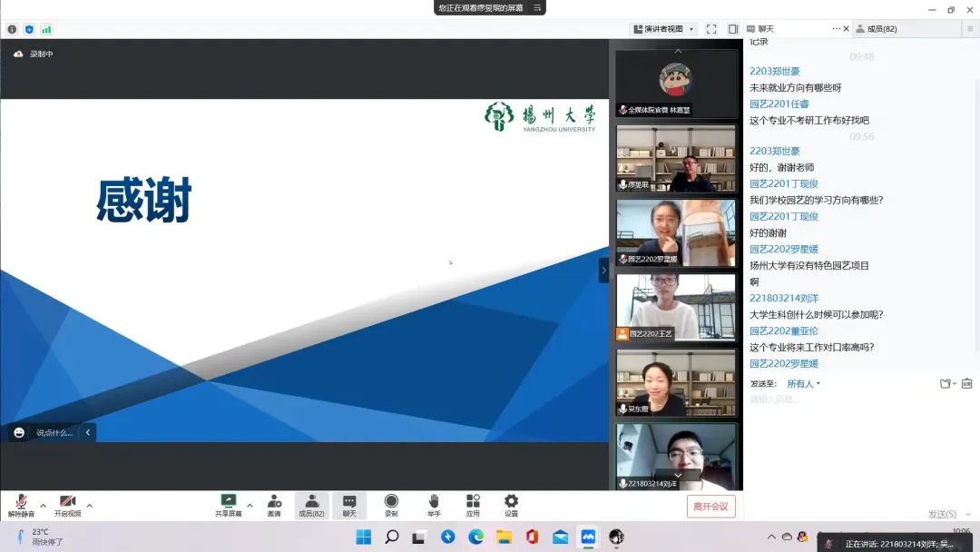Toggle the side panel layout icon

click(x=733, y=29)
